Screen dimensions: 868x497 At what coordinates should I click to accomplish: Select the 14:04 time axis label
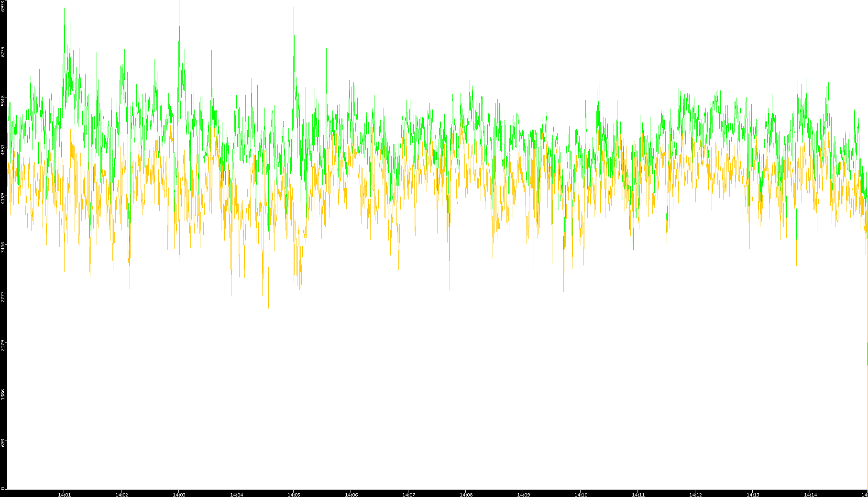click(x=236, y=495)
